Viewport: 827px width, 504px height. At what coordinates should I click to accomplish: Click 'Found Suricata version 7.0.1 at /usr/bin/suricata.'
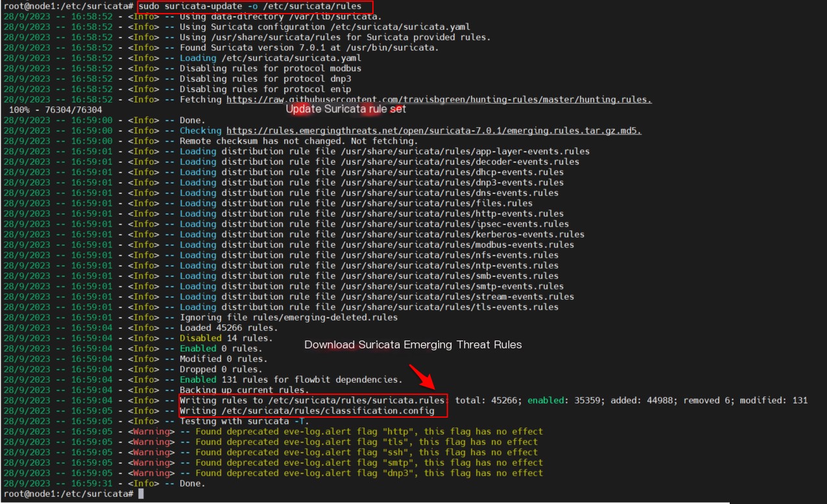tap(309, 47)
